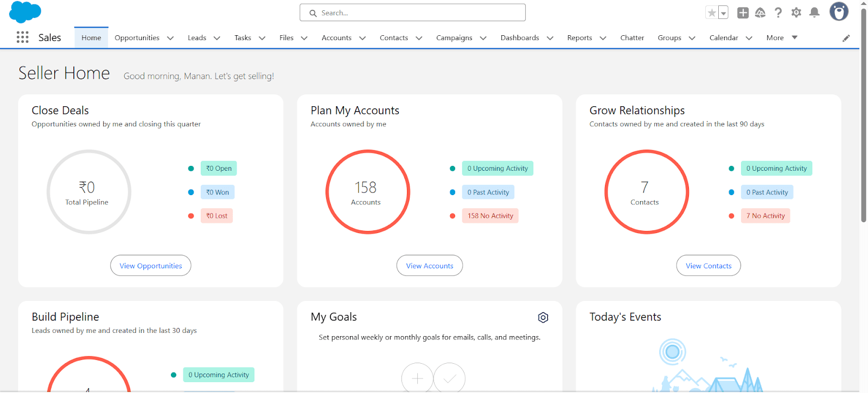Click the ₹0 Won badge
Viewport: 868px width, 393px height.
click(218, 192)
